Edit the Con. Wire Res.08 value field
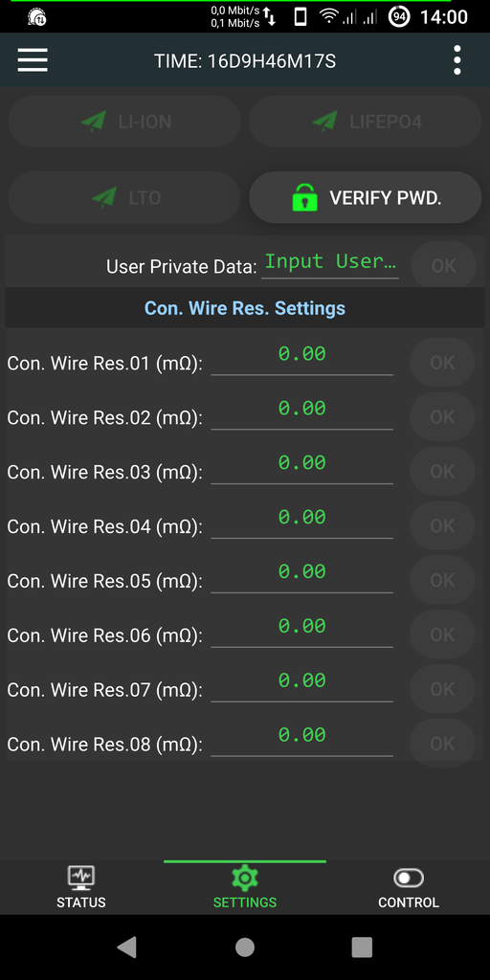 [x=301, y=738]
